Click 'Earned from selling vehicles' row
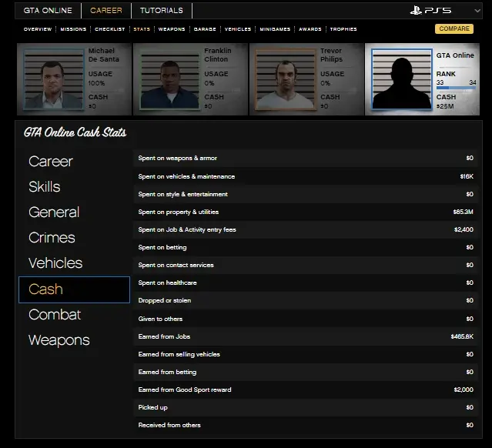The width and height of the screenshot is (492, 448). click(306, 354)
